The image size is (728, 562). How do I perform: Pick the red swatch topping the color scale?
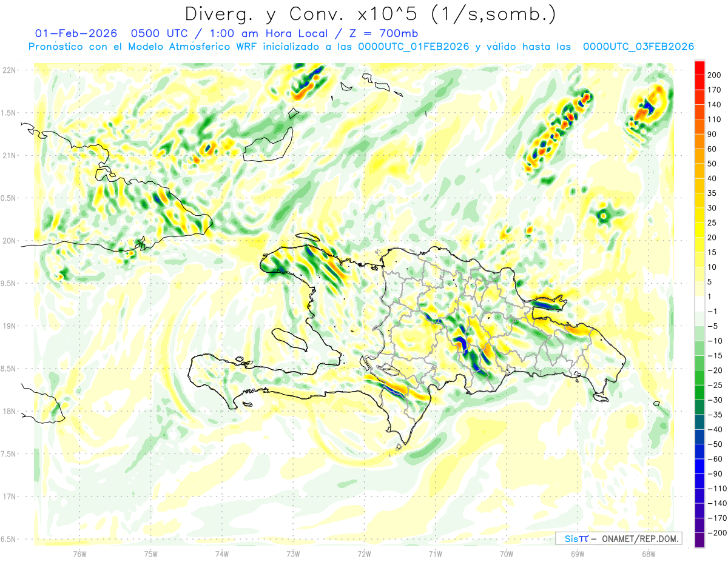699,68
